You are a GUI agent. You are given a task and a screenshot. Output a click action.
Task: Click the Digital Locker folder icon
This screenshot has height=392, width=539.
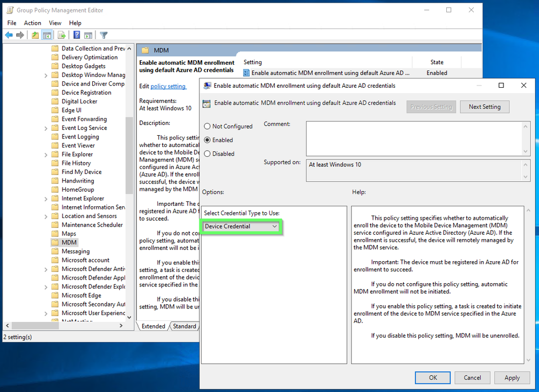point(55,101)
